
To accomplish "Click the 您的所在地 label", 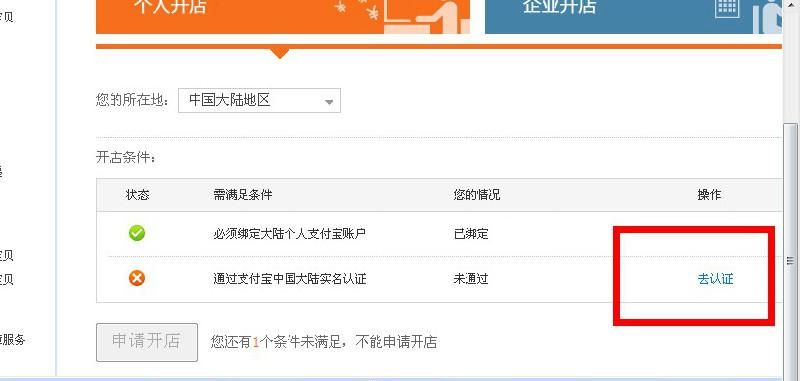I will click(x=133, y=100).
